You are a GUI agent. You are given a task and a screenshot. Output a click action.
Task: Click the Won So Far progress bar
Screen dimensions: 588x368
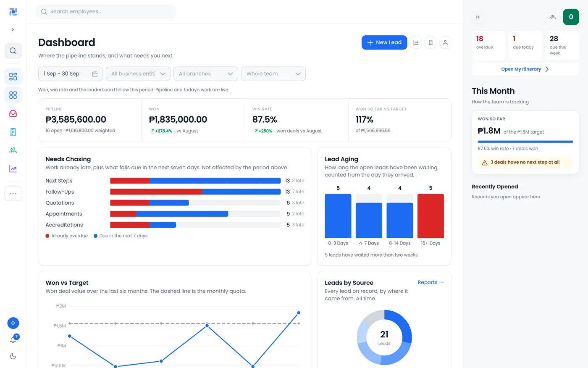click(x=525, y=142)
